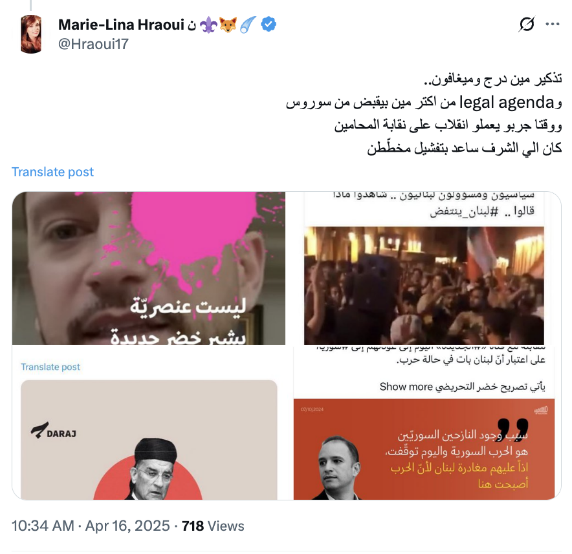Expand Show more in the embedded post

click(x=406, y=387)
